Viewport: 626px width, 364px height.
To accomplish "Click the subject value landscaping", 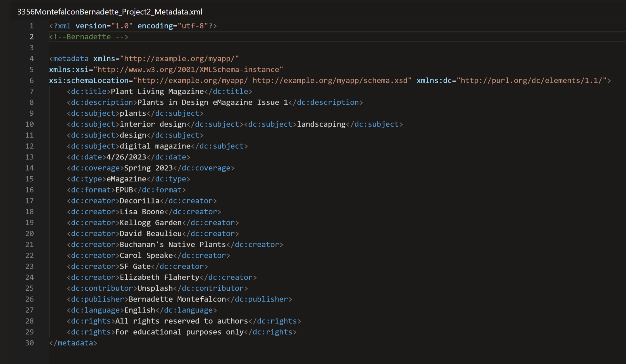I will 321,124.
